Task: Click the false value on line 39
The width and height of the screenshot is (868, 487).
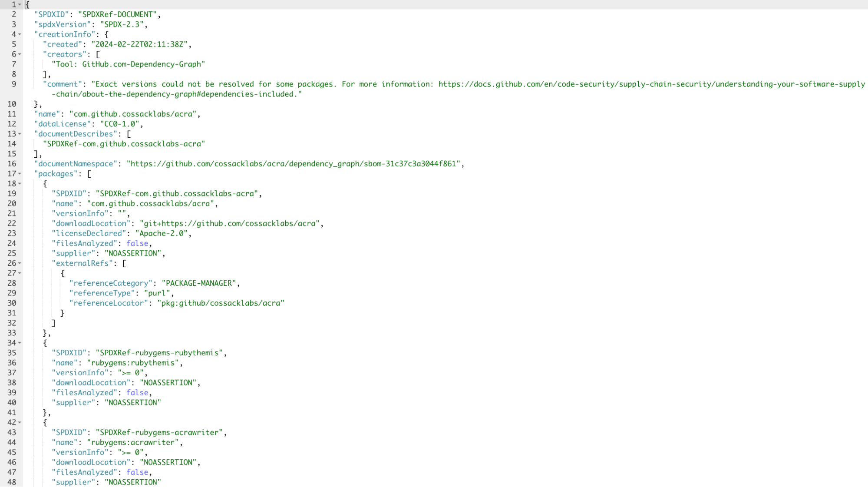Action: 137,393
